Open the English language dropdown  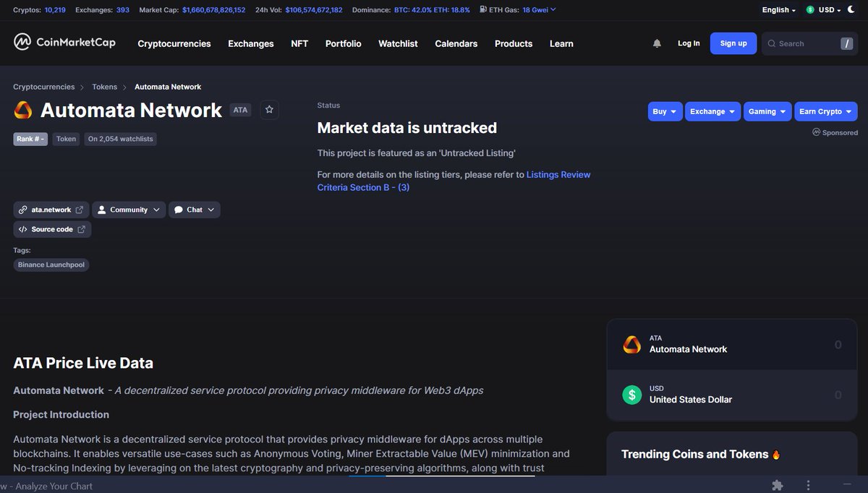pos(778,10)
